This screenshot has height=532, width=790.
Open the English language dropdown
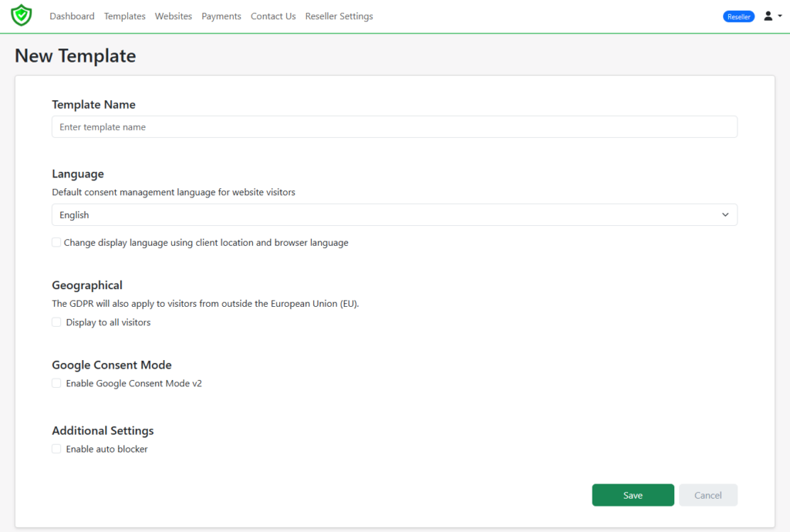394,215
